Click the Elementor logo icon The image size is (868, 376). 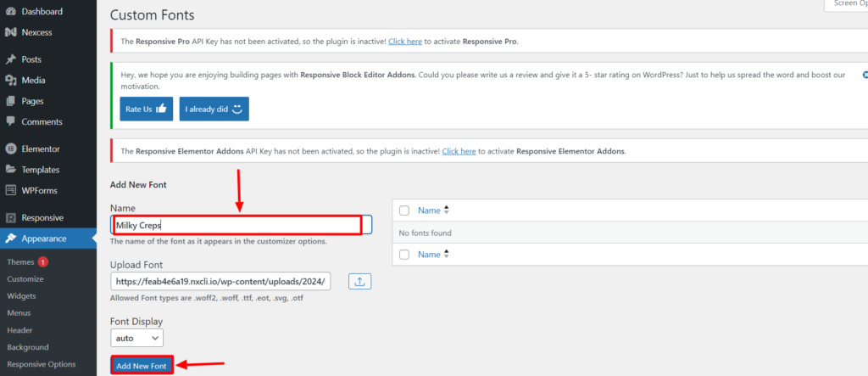[10, 149]
